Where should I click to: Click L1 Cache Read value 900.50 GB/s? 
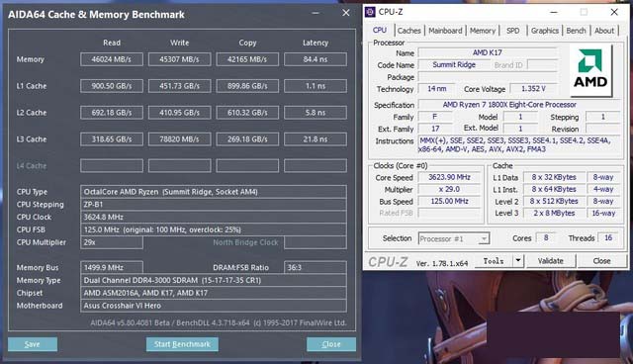tap(112, 86)
